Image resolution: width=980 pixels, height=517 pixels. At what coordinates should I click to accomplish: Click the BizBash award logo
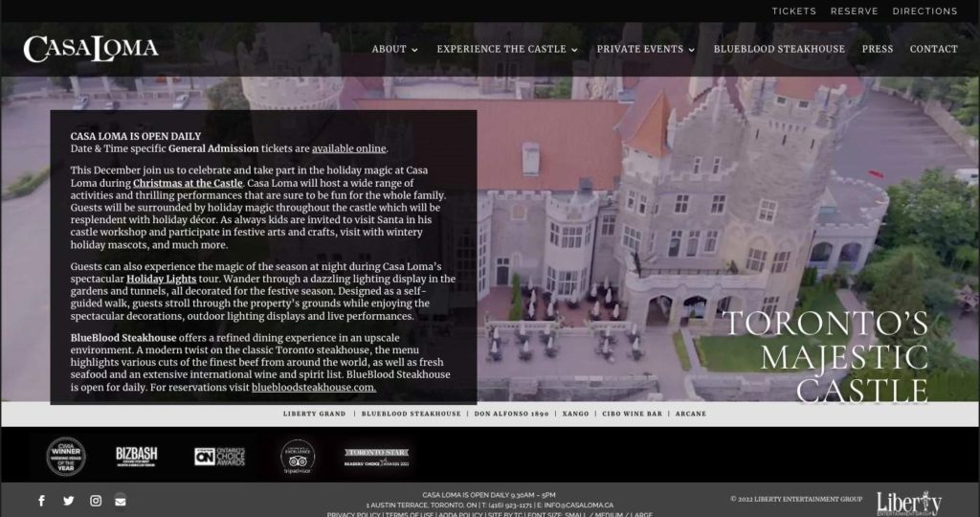[137, 457]
